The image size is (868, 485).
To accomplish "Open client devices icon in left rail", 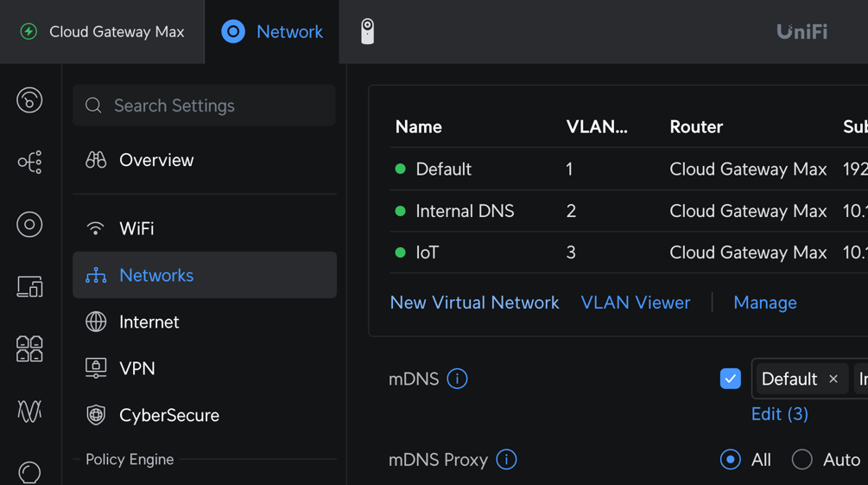I will [29, 287].
